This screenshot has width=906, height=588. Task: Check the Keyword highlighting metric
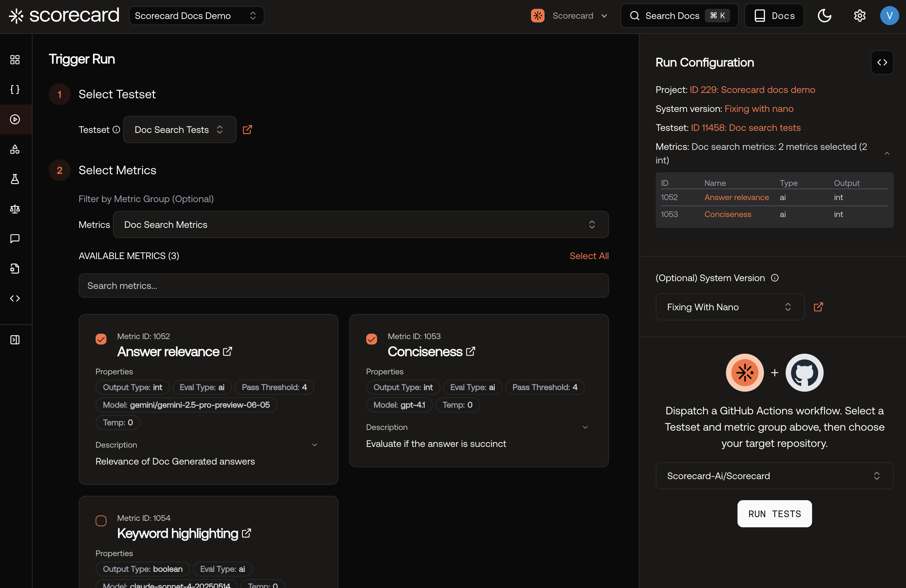(x=101, y=520)
